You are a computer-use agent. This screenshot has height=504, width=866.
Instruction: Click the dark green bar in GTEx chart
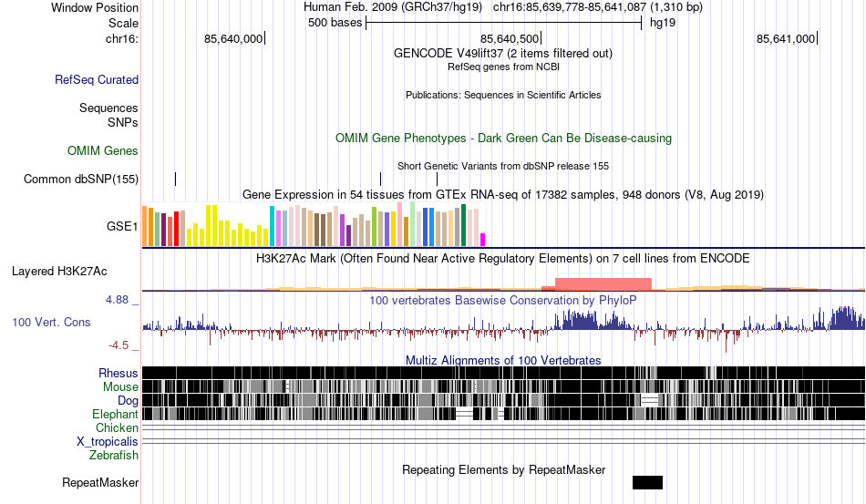pos(463,225)
